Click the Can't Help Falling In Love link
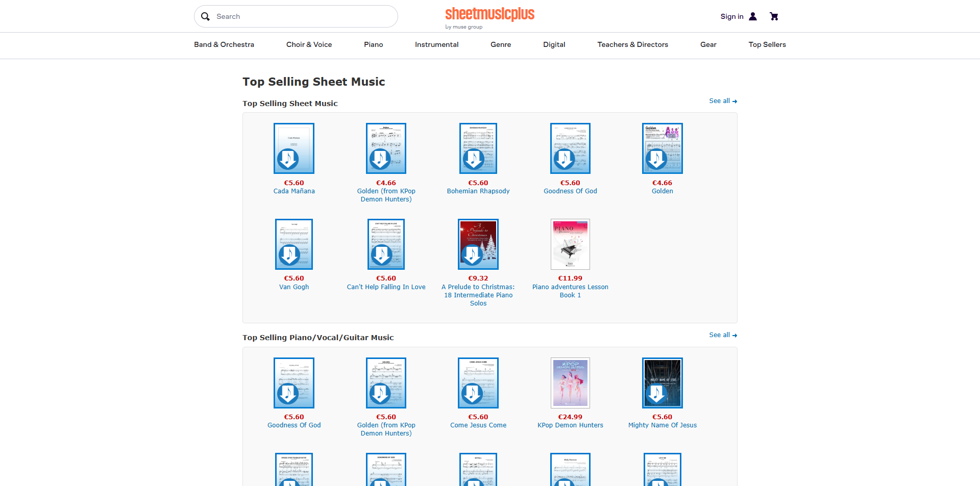This screenshot has width=980, height=486. 386,287
